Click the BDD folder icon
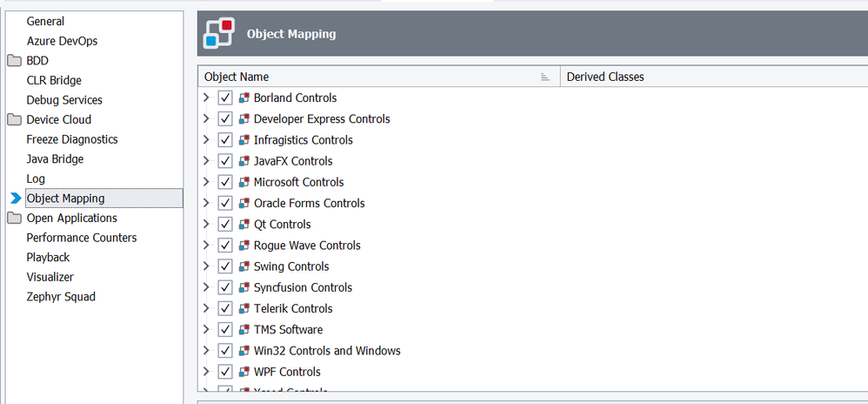This screenshot has width=868, height=404. point(15,61)
